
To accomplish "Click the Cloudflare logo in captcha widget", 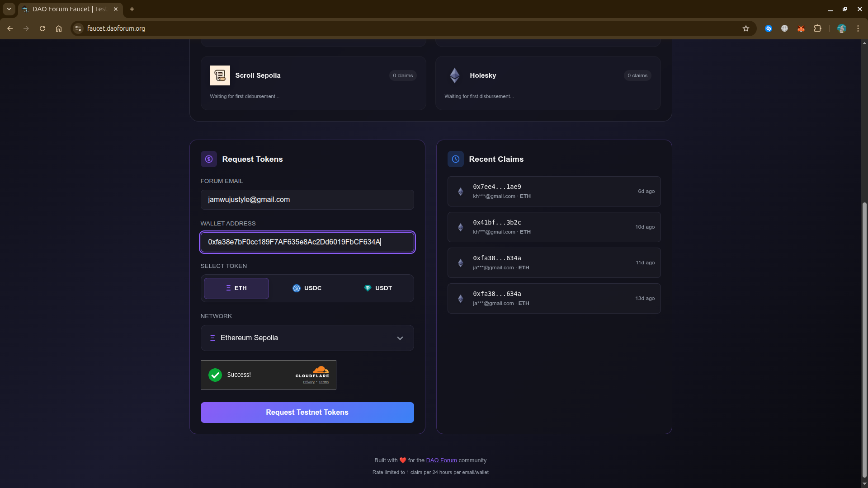I will [x=312, y=372].
